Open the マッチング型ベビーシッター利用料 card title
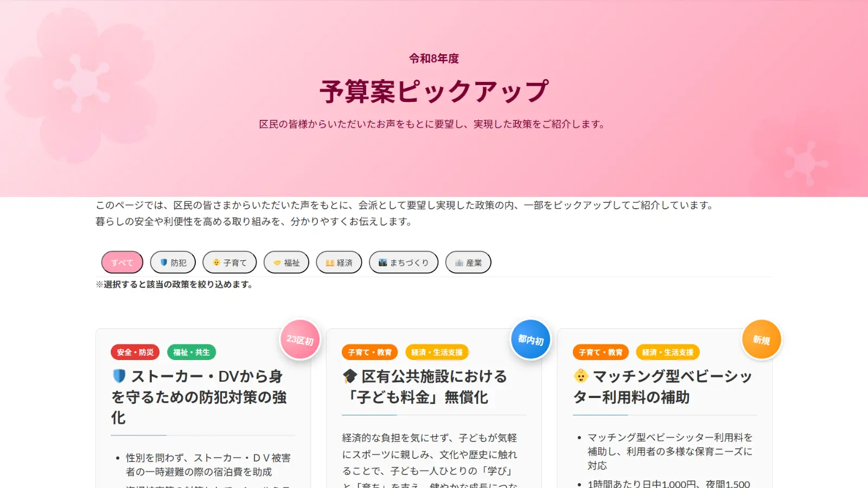 [x=663, y=387]
